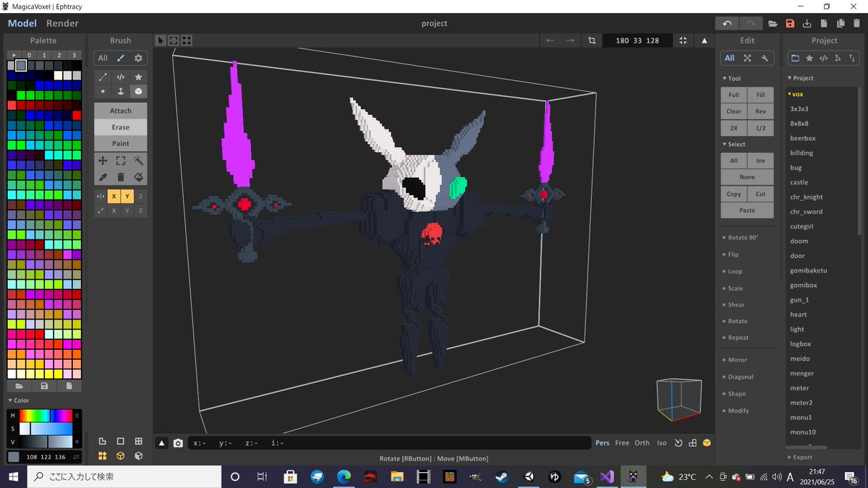Open the star favorites tab in Project
This screenshot has width=868, height=488.
point(809,58)
